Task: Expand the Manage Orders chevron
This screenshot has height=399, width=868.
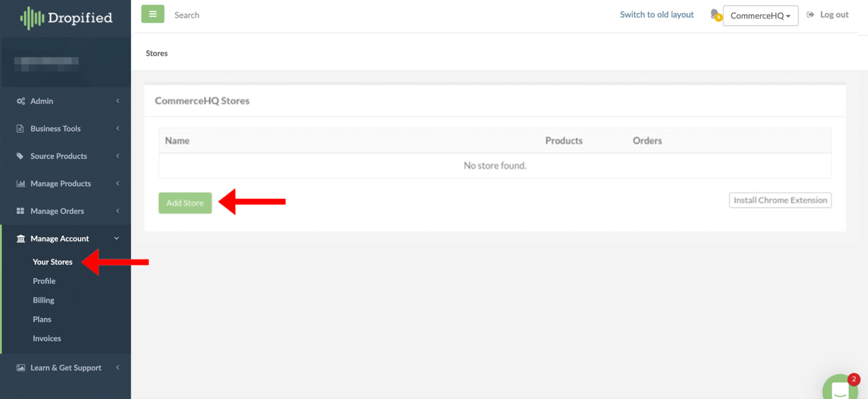Action: [118, 211]
